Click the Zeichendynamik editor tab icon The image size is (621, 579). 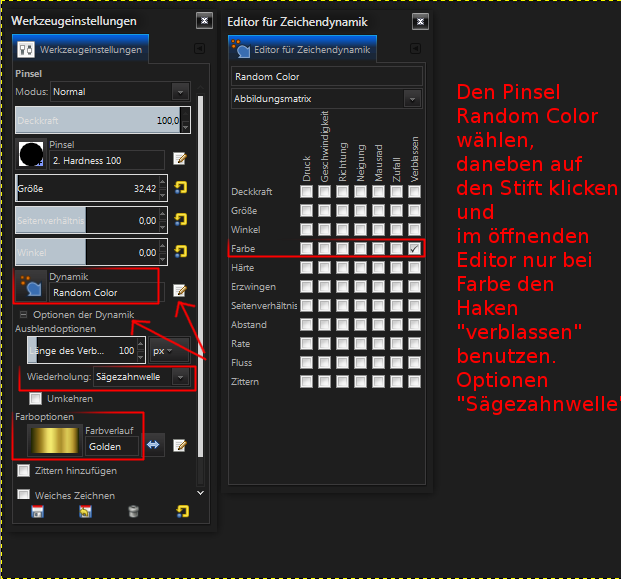pyautogui.click(x=241, y=49)
